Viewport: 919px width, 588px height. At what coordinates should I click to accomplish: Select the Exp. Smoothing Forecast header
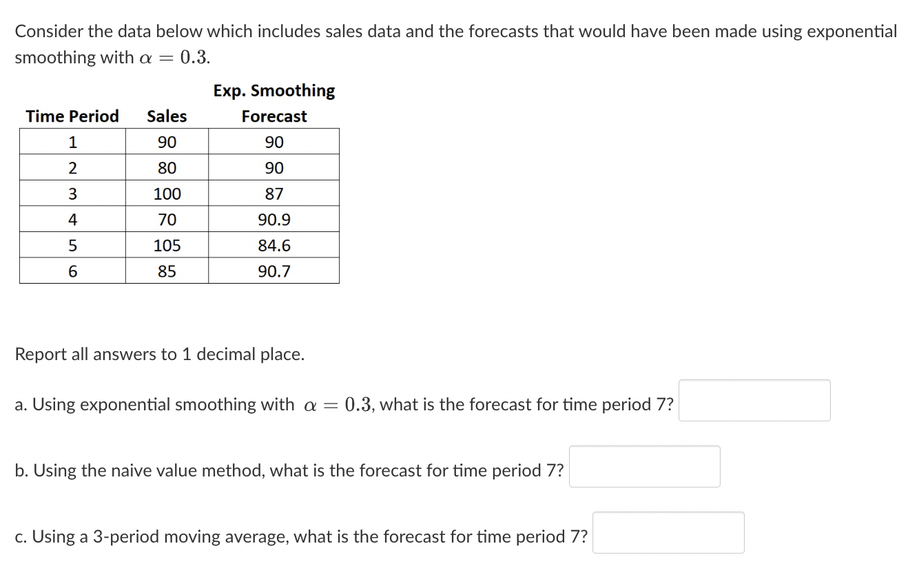274,103
